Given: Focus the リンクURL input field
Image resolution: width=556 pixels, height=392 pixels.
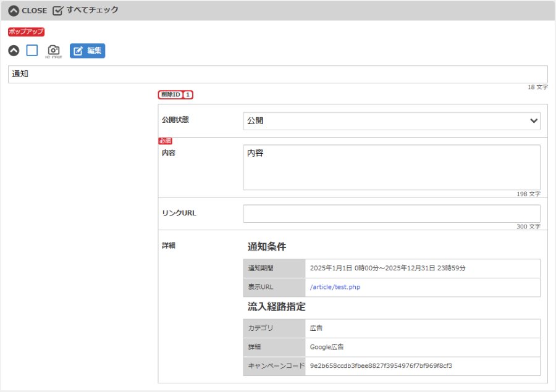Looking at the screenshot, I should click(x=392, y=214).
